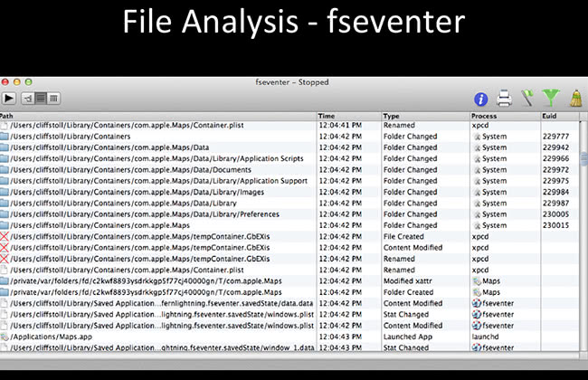Viewport: 588px width, 380px height.
Task: Click Euid value 229972
Action: click(555, 169)
